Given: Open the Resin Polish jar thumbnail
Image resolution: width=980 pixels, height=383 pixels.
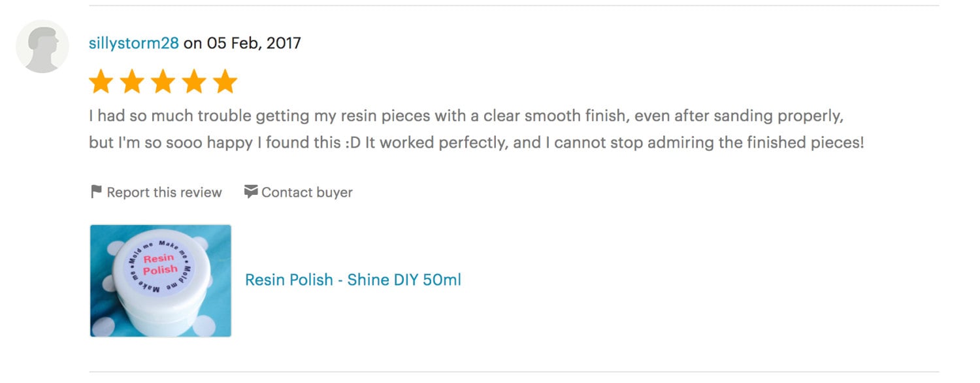Looking at the screenshot, I should (160, 281).
